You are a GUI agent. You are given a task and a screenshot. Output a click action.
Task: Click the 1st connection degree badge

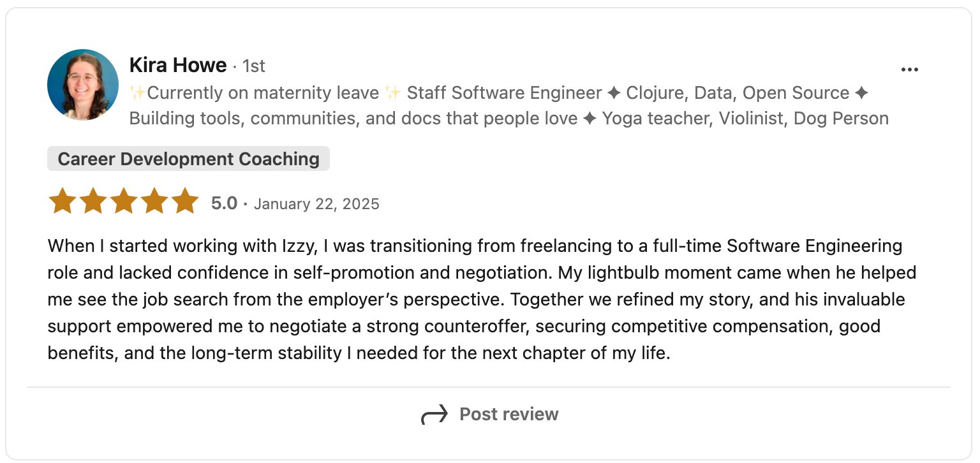tap(253, 66)
